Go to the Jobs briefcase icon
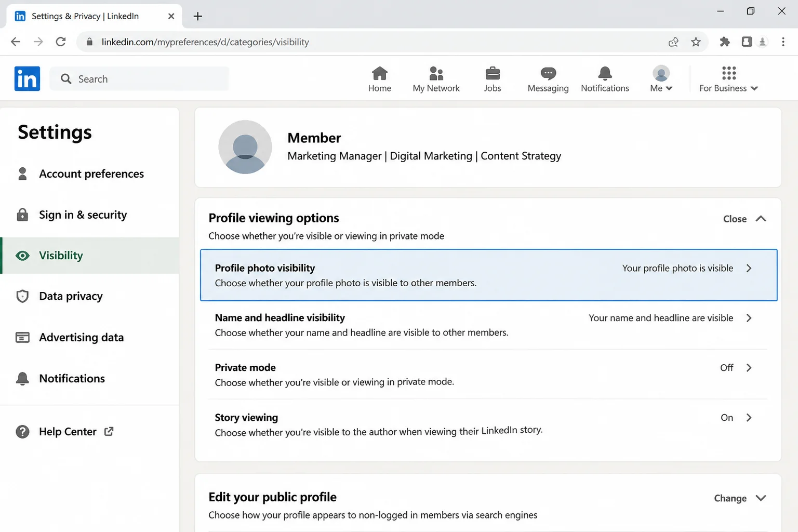The width and height of the screenshot is (798, 532). 493,73
